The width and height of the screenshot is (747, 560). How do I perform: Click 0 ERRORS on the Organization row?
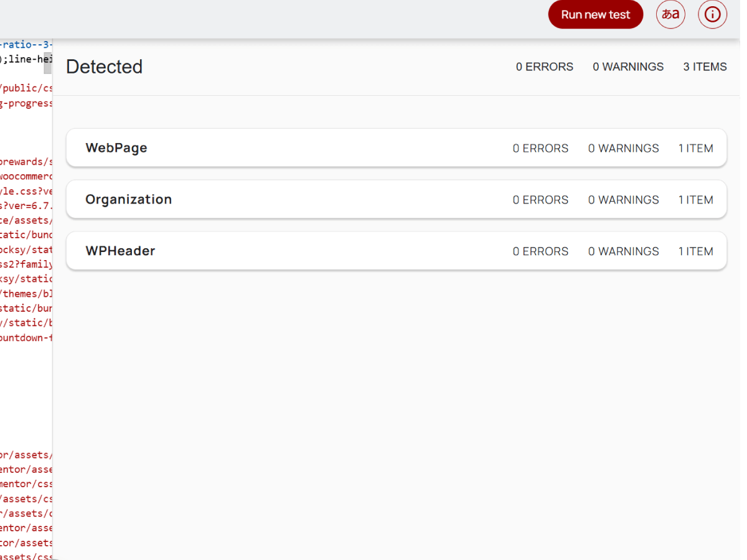point(540,199)
